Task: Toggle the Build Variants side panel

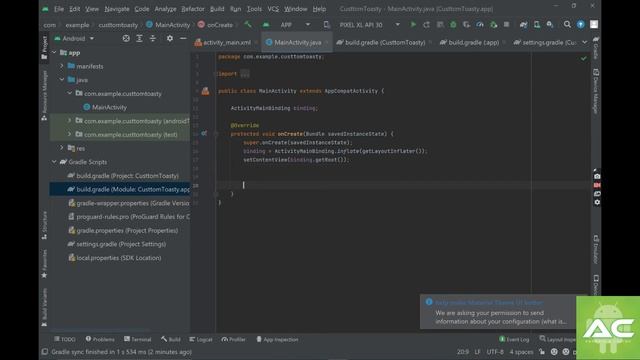Action: (x=44, y=308)
